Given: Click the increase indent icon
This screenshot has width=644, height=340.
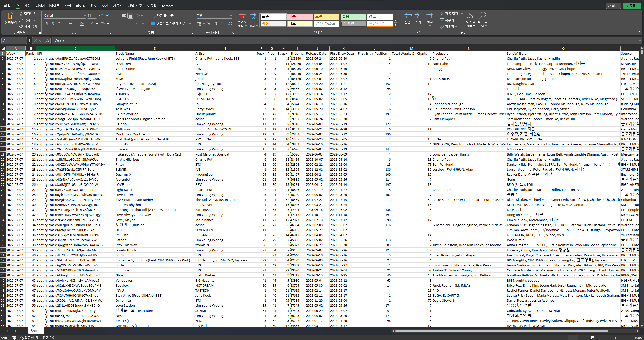Looking at the screenshot, I should tap(144, 24).
